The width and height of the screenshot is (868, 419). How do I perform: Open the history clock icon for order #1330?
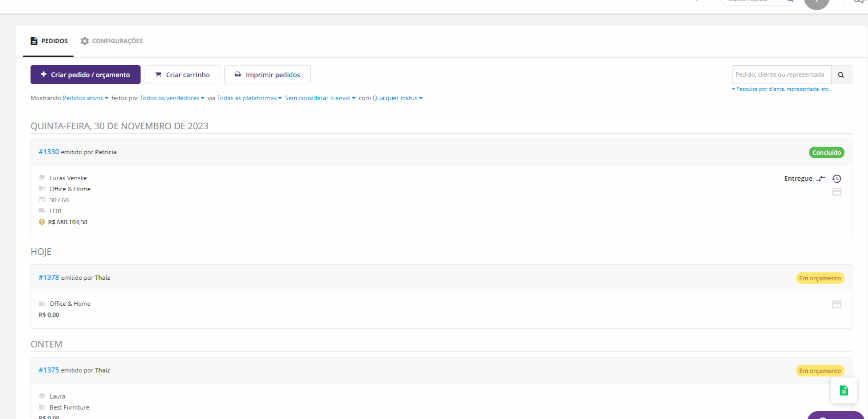pos(836,179)
